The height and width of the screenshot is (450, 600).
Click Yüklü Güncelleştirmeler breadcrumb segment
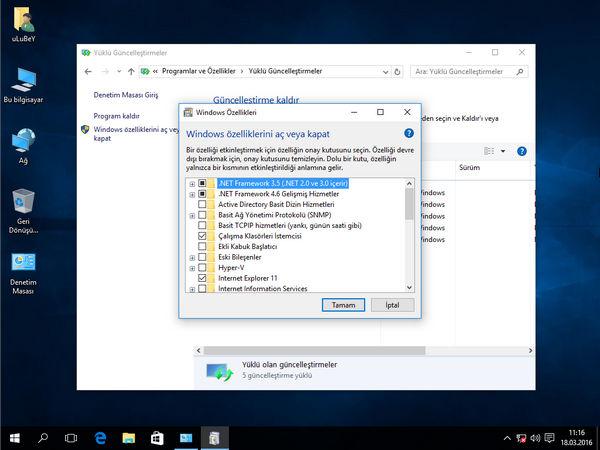pos(285,71)
